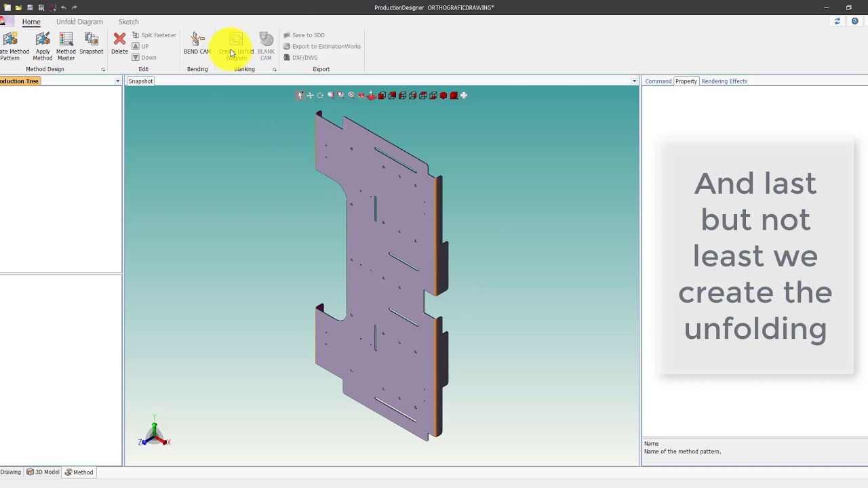Click the Create Method Pattern ribbon icon

pyautogui.click(x=12, y=46)
